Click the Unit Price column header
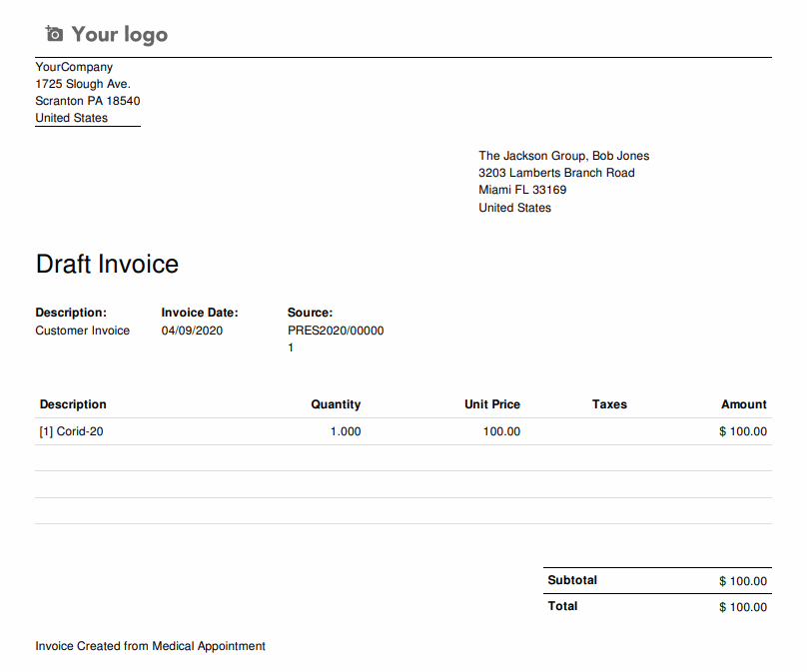The height and width of the screenshot is (672, 807). 491,404
